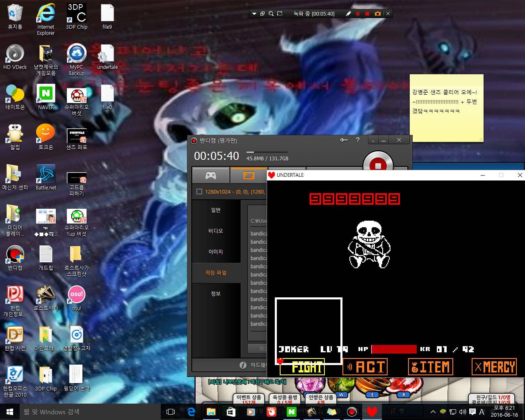
Task: Take a screenshot with the orange camera icon
Action: tap(377, 14)
